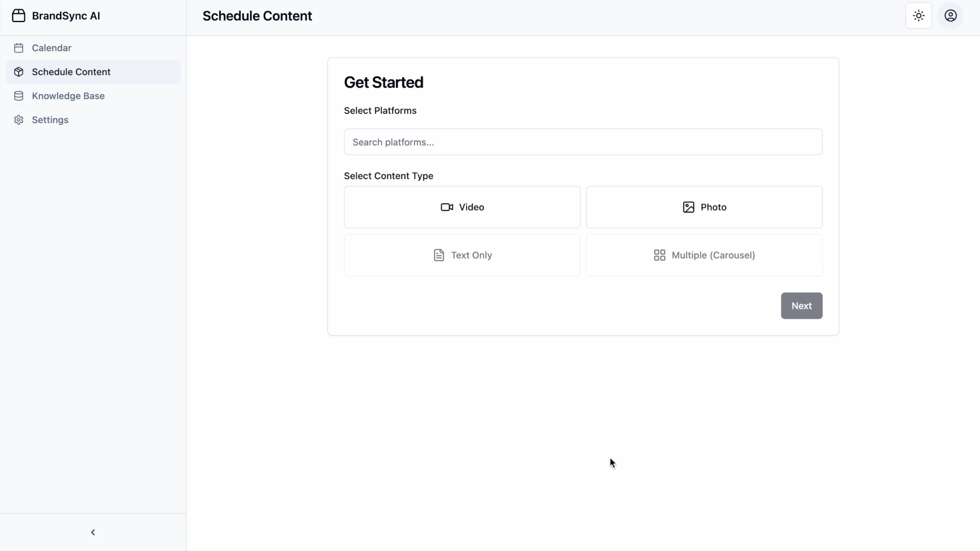
Task: Select the Text Only content type
Action: 462,255
